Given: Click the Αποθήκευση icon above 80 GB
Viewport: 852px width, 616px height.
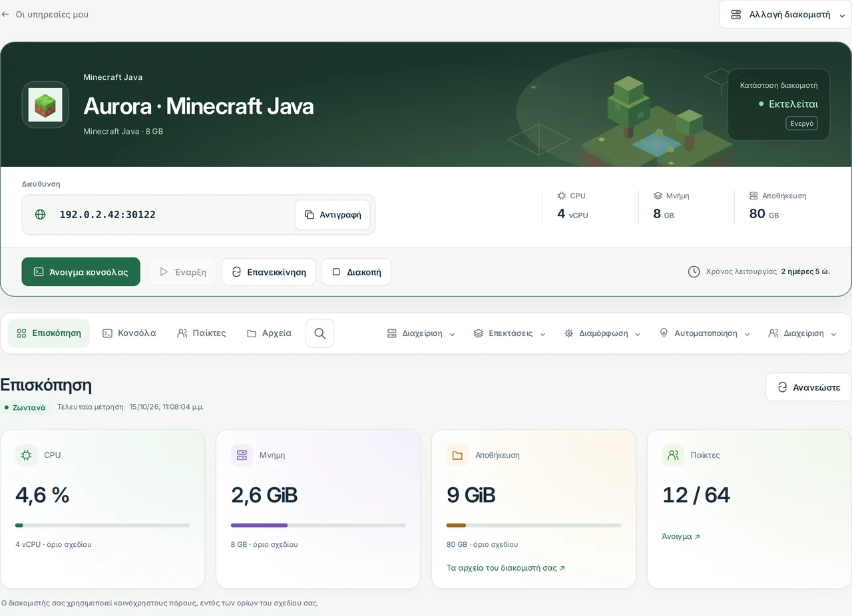Looking at the screenshot, I should pyautogui.click(x=753, y=196).
